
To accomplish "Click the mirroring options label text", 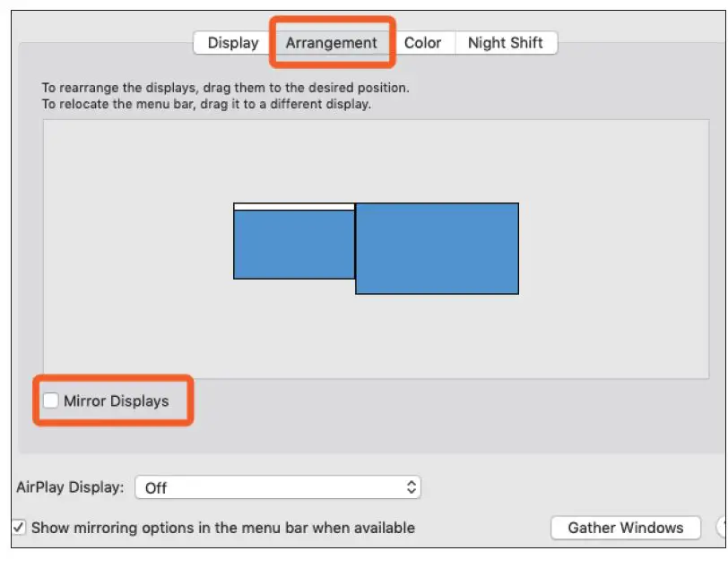I will (222, 528).
